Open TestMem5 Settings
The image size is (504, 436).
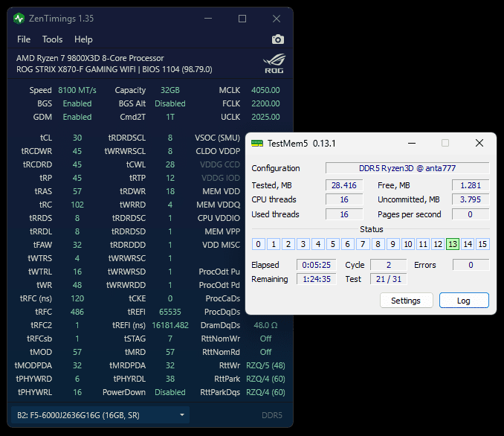coord(406,300)
